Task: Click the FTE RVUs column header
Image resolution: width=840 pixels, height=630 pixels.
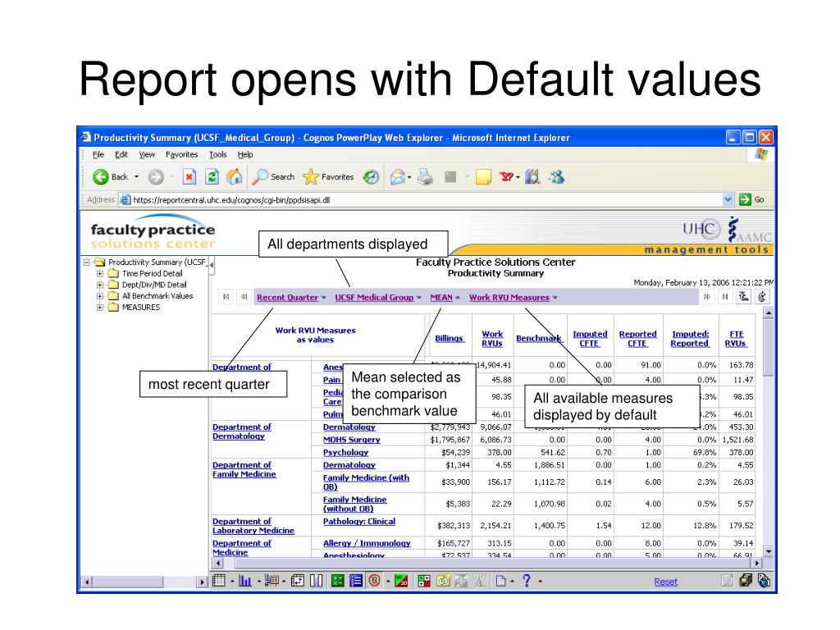Action: point(736,339)
